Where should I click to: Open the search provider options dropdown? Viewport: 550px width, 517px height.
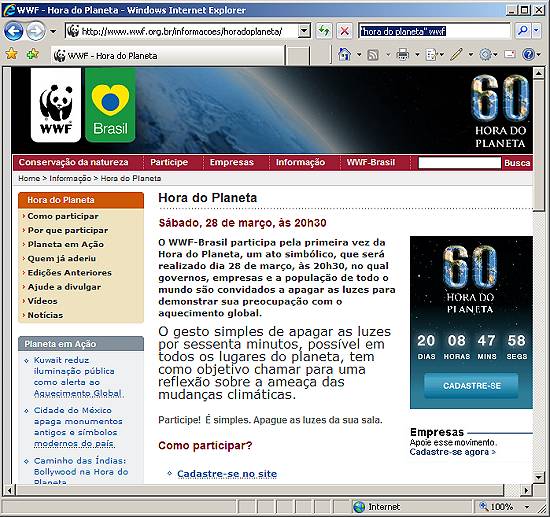(537, 31)
